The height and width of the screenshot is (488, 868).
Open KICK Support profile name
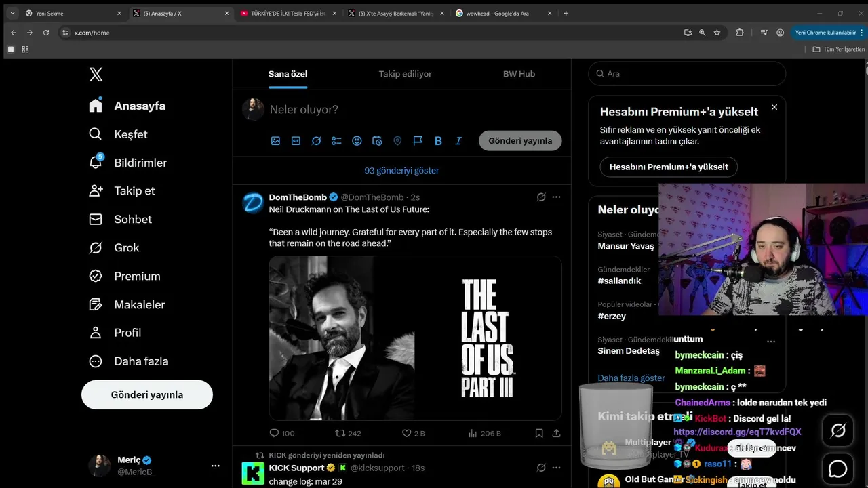tap(296, 468)
